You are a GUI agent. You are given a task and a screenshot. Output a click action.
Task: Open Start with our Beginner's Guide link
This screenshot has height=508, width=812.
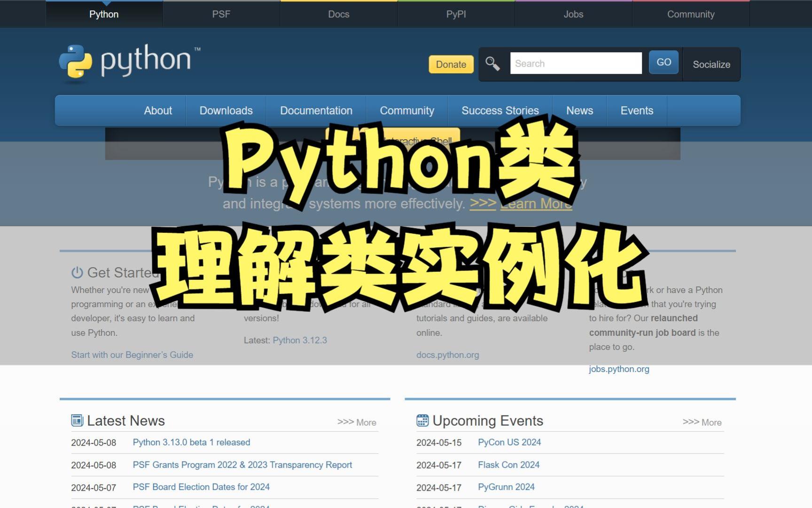[132, 355]
